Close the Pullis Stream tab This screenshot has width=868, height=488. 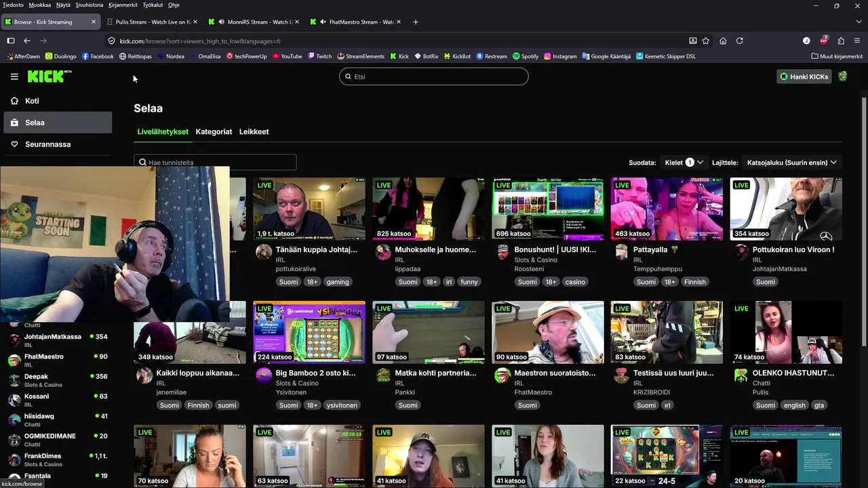pyautogui.click(x=195, y=22)
